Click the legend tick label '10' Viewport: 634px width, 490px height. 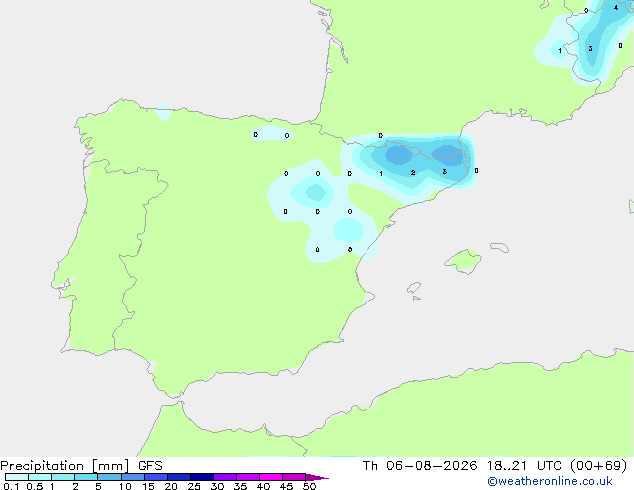coord(125,486)
